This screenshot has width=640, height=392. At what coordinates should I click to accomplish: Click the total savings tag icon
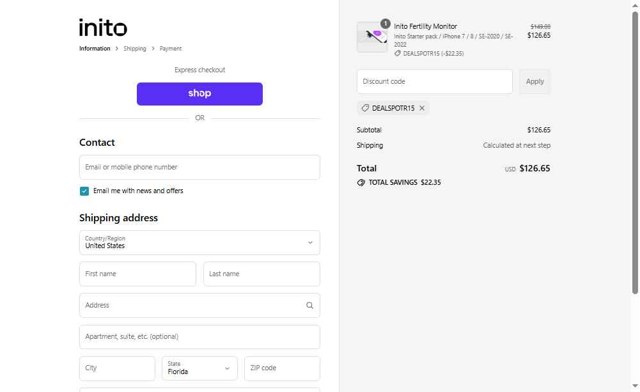361,183
